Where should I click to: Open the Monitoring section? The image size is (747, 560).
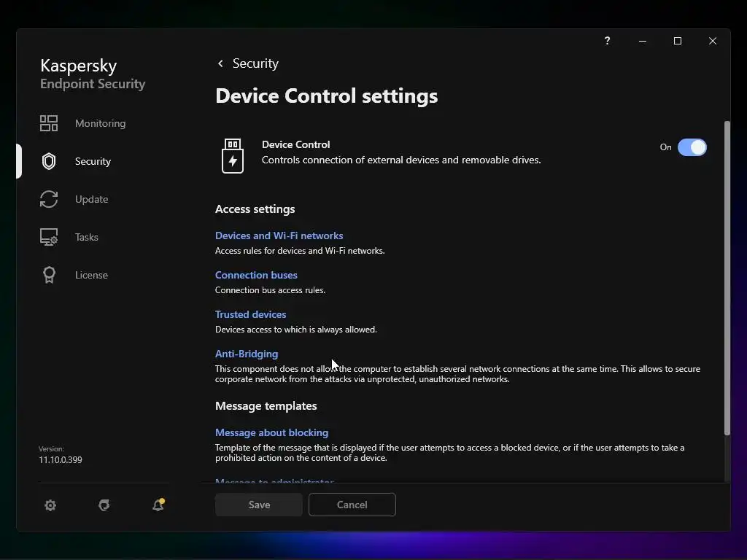(x=100, y=123)
